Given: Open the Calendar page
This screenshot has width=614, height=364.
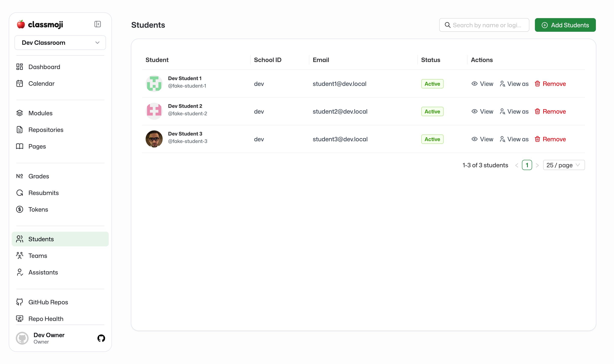Looking at the screenshot, I should click(60, 84).
